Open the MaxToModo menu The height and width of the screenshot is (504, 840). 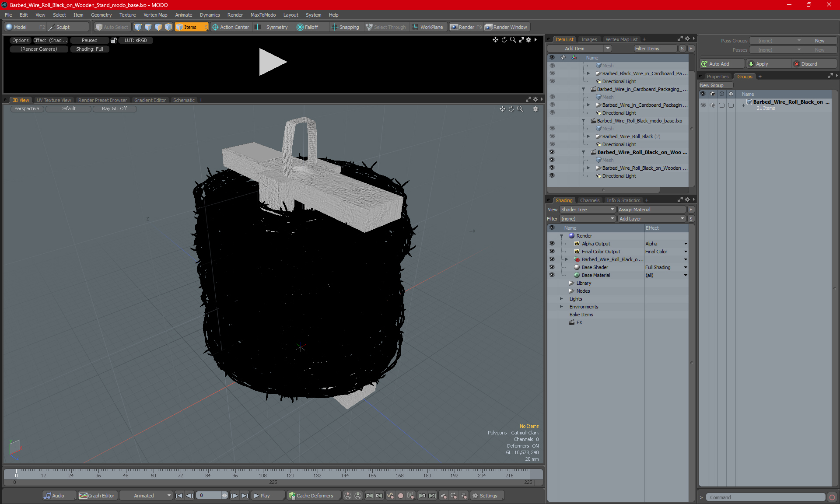coord(263,15)
